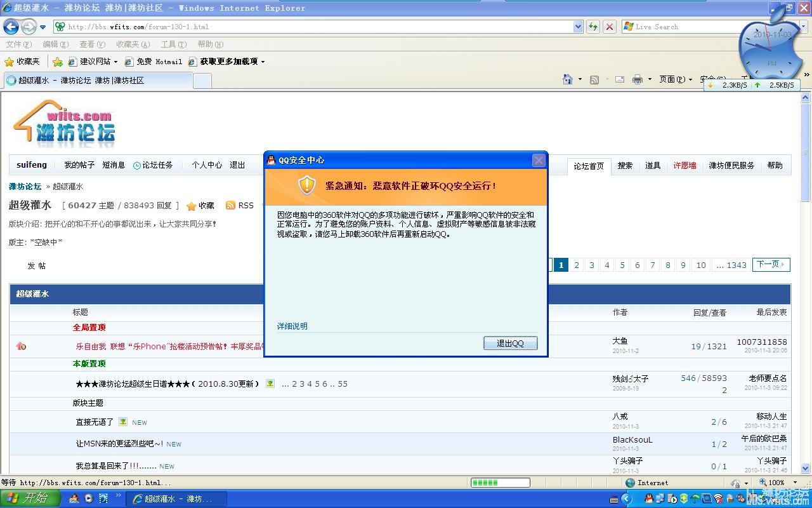Click the red X stop loading icon
This screenshot has width=812, height=508.
[x=609, y=27]
